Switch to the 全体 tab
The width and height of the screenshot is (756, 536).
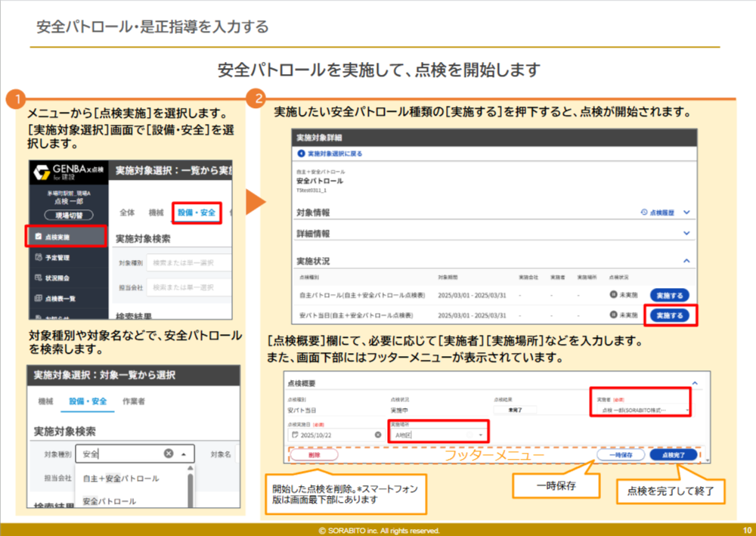click(127, 212)
